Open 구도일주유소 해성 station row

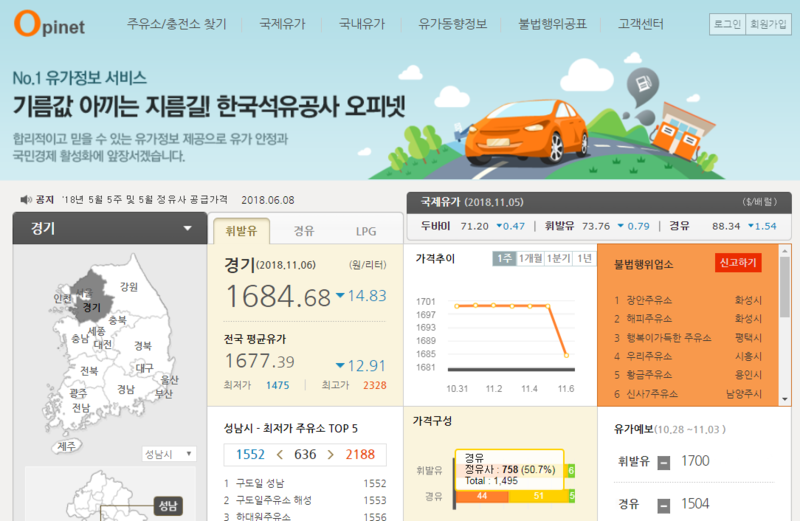pyautogui.click(x=305, y=501)
